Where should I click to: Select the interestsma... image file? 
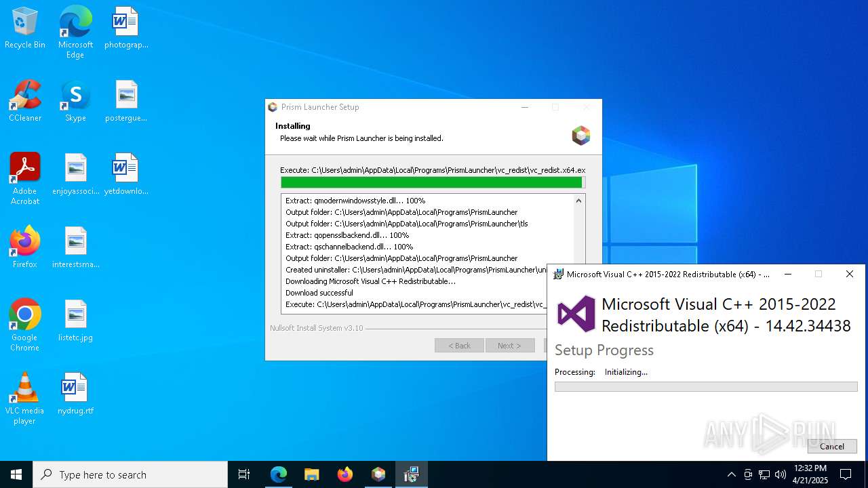[75, 247]
